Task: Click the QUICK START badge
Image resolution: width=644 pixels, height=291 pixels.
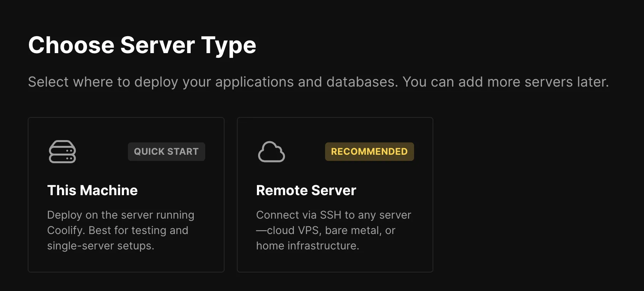Action: click(x=166, y=152)
